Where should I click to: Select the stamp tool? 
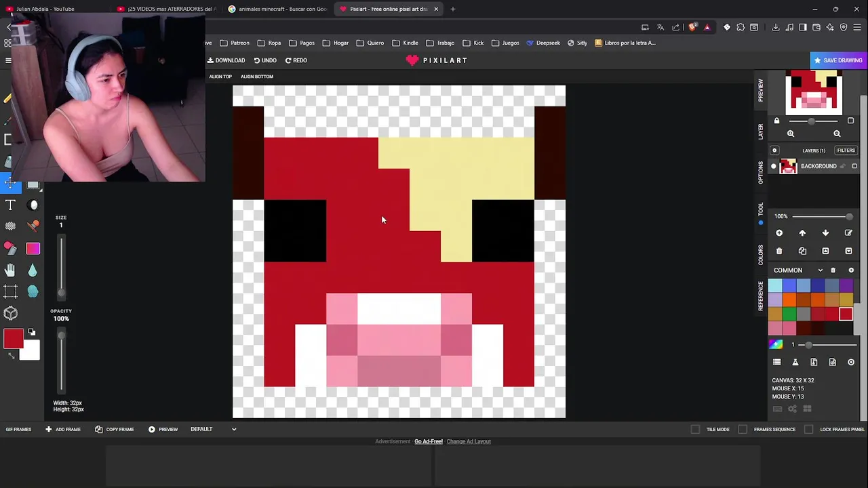[33, 226]
